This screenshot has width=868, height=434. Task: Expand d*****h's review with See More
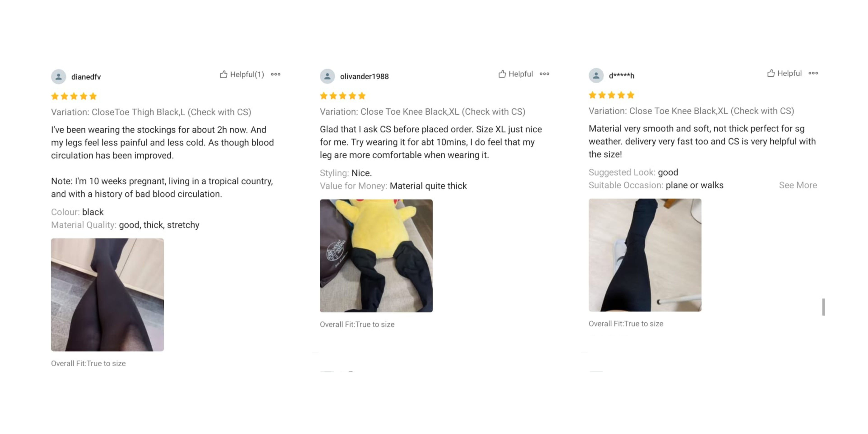(x=798, y=185)
